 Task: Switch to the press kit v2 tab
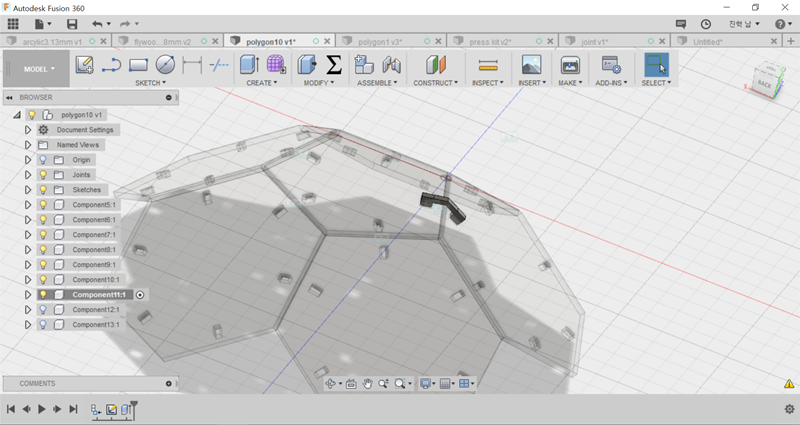click(491, 41)
